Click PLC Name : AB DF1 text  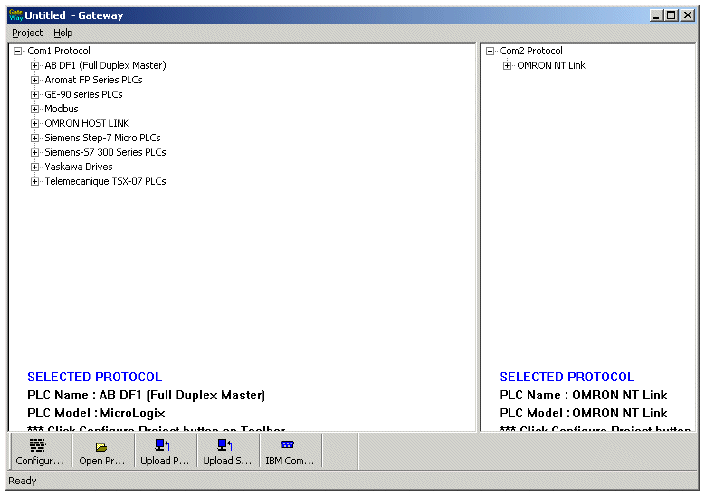point(146,395)
